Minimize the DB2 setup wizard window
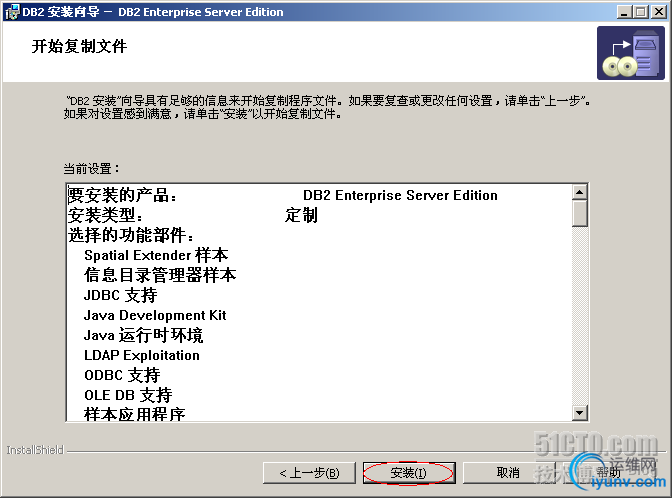 (x=624, y=12)
